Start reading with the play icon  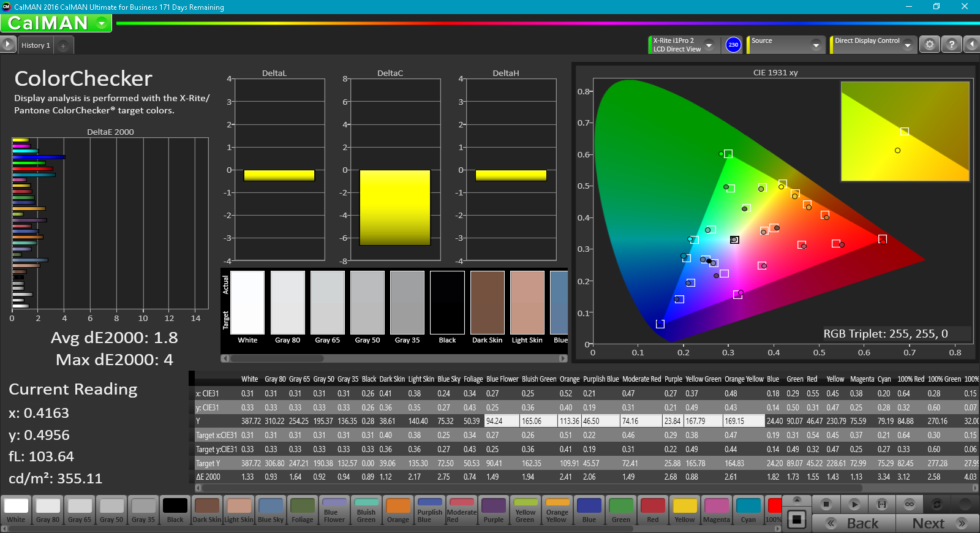pyautogui.click(x=854, y=504)
